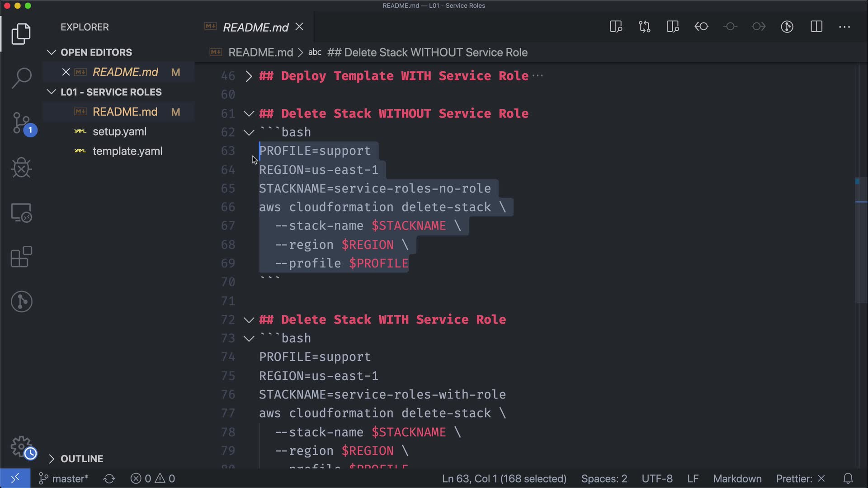Open the Search view in activity bar
This screenshot has width=868, height=488.
point(21,78)
